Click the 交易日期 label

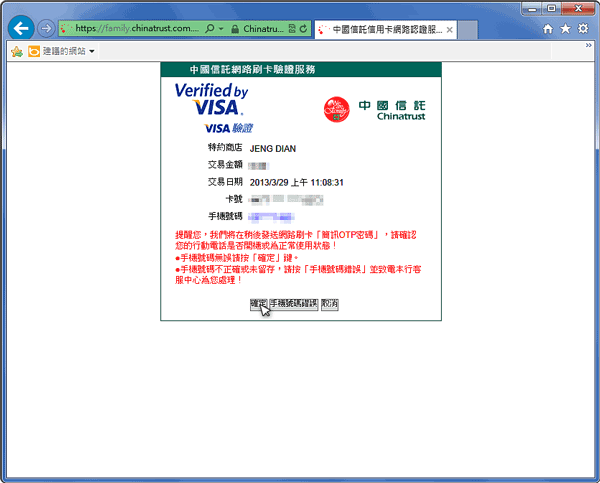pyautogui.click(x=225, y=182)
